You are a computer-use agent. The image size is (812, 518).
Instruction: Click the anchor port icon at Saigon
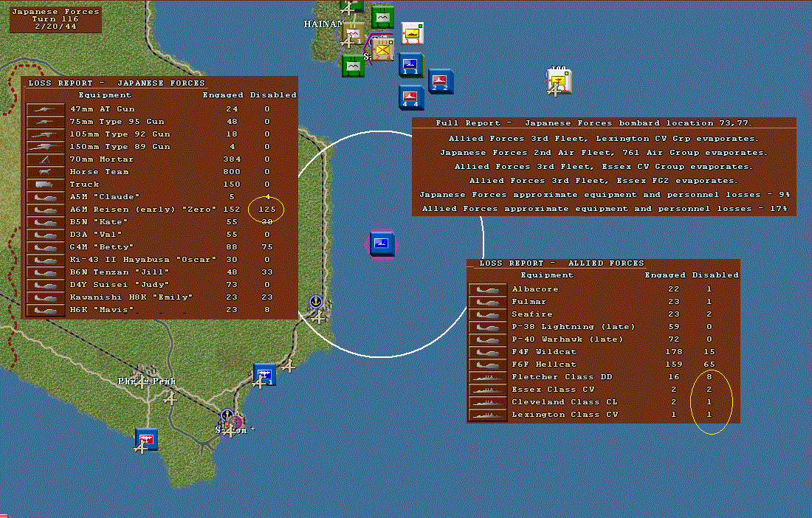point(227,415)
